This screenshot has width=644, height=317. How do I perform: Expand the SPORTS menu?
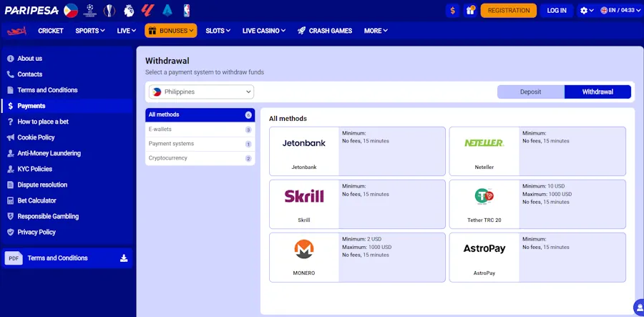90,31
